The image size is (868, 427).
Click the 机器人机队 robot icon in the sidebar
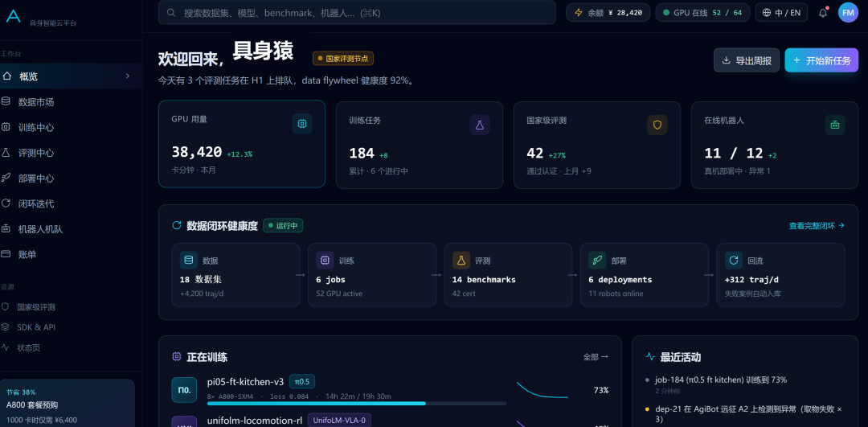(6, 228)
